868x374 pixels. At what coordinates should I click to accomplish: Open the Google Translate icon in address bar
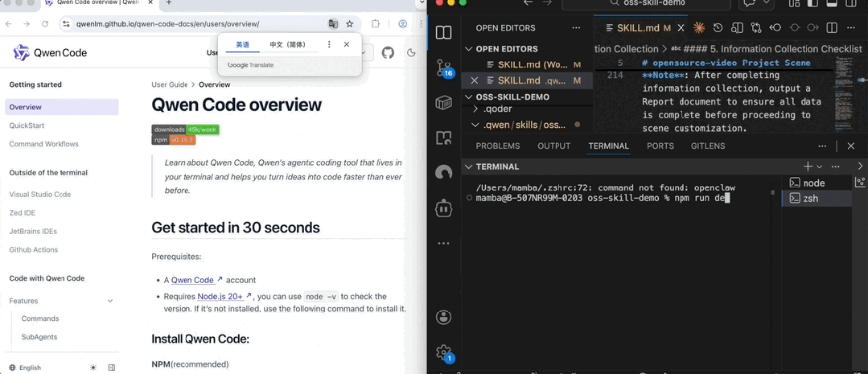click(x=333, y=24)
